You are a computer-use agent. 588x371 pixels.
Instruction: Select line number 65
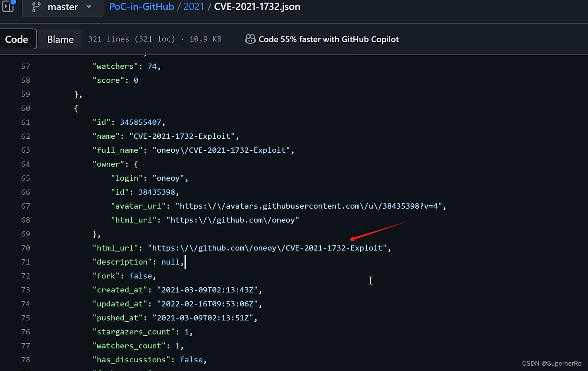point(26,178)
